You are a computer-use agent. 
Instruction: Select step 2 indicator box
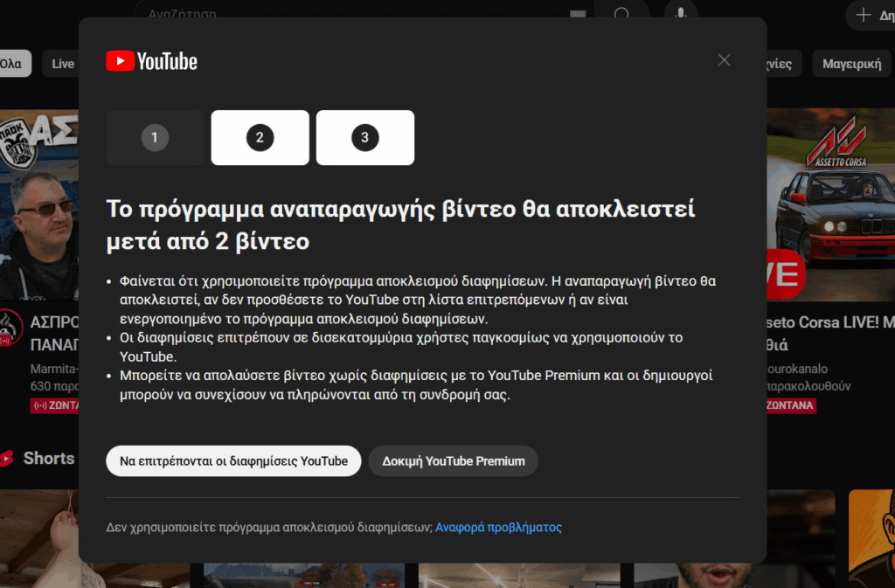[260, 137]
